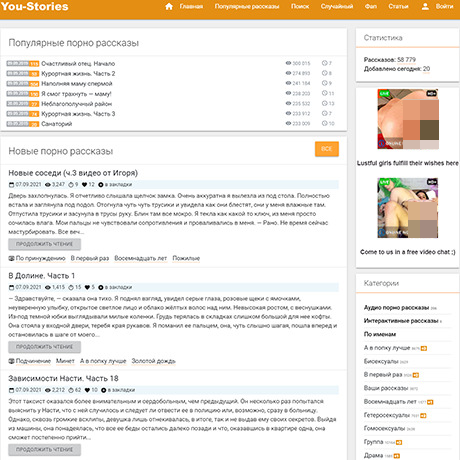Image resolution: width=460 pixels, height=460 pixels.
Task: Click the heart icon on "В Долине. Часть 1"
Action: tap(87, 287)
